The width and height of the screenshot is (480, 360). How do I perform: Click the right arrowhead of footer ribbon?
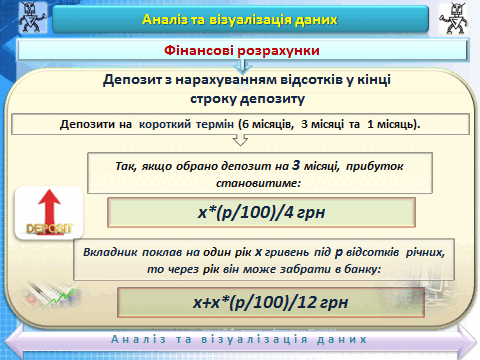[467, 341]
